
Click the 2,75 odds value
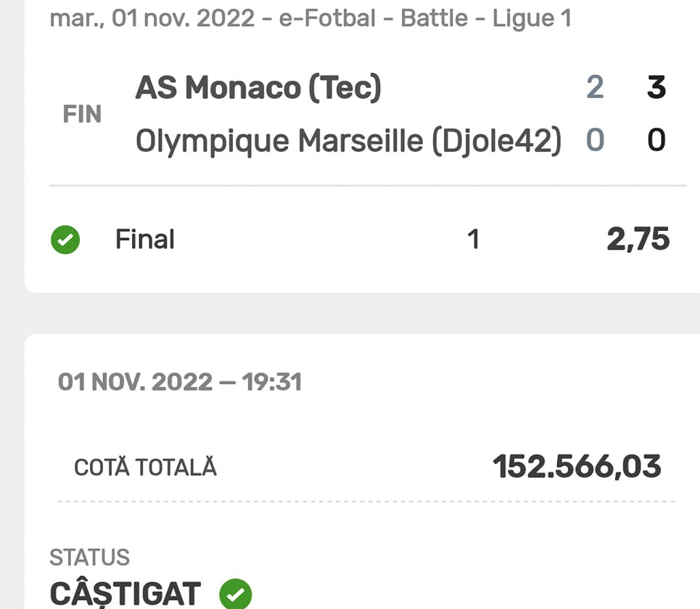[638, 239]
